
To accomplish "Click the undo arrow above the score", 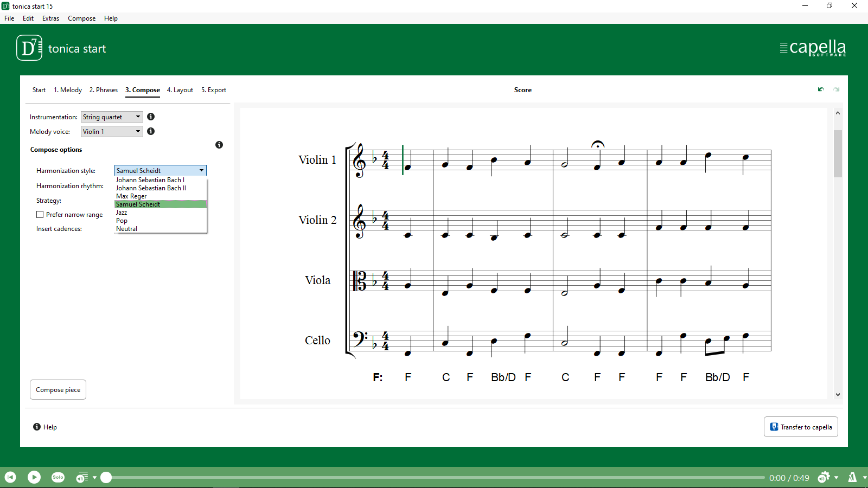I will (821, 89).
